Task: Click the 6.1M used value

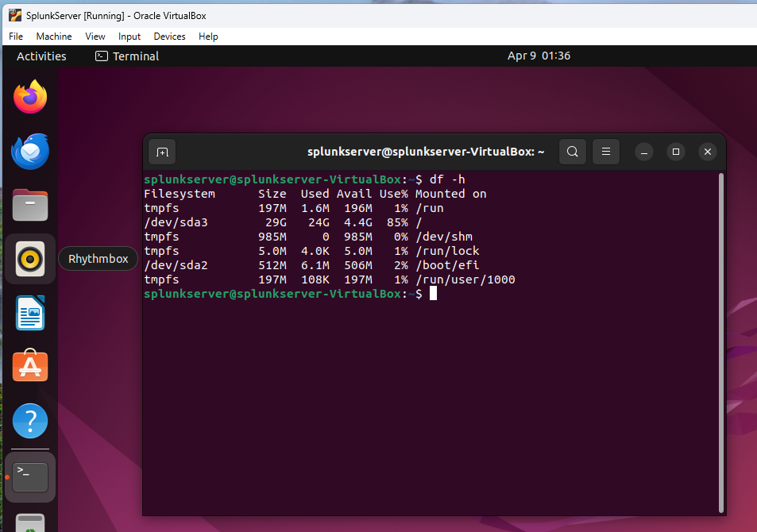Action: 315,265
